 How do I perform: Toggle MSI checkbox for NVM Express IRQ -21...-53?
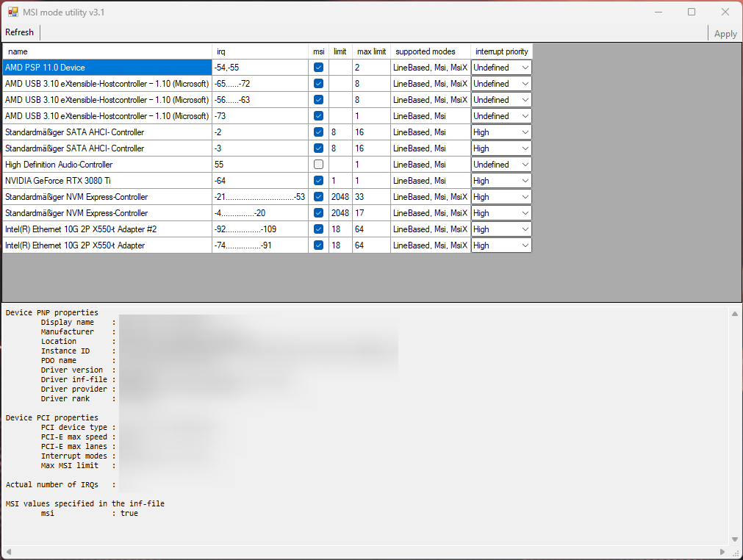click(x=318, y=196)
